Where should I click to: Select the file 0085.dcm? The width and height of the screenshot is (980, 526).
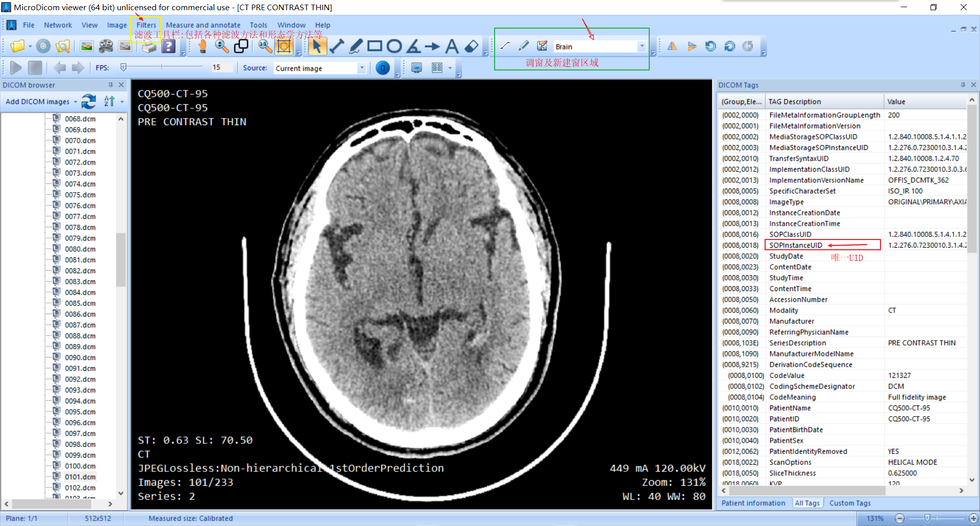point(79,303)
